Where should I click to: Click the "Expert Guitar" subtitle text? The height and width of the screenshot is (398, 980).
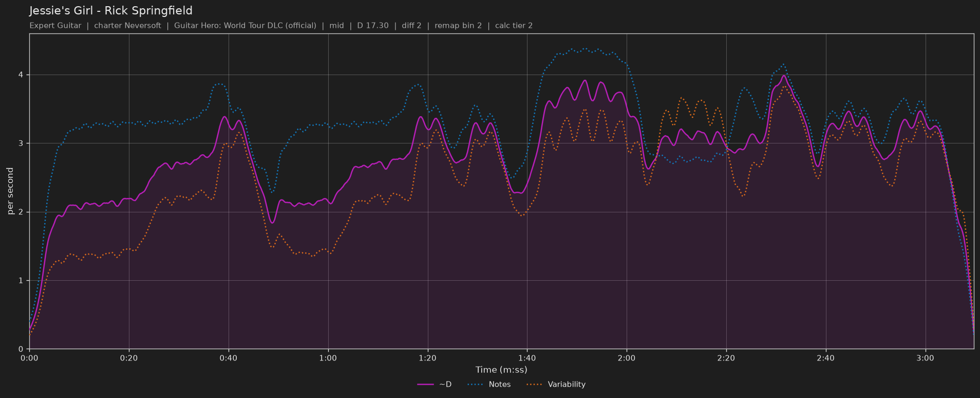55,26
